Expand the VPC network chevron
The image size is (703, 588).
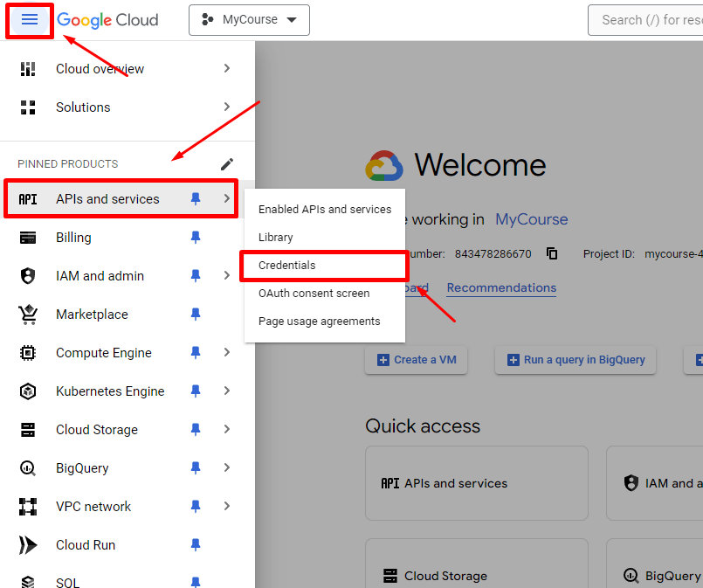(227, 507)
